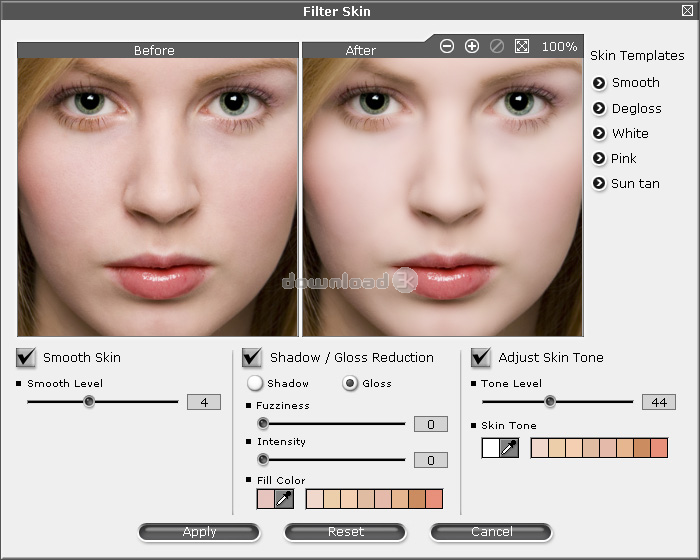
Task: Click the zoom in plus icon
Action: [x=472, y=46]
